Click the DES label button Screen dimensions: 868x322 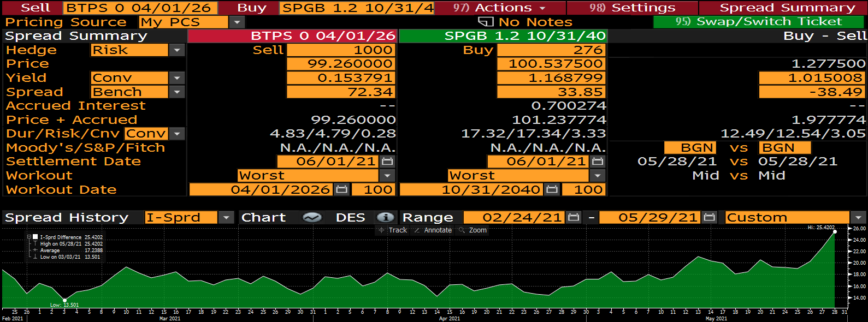tap(350, 217)
